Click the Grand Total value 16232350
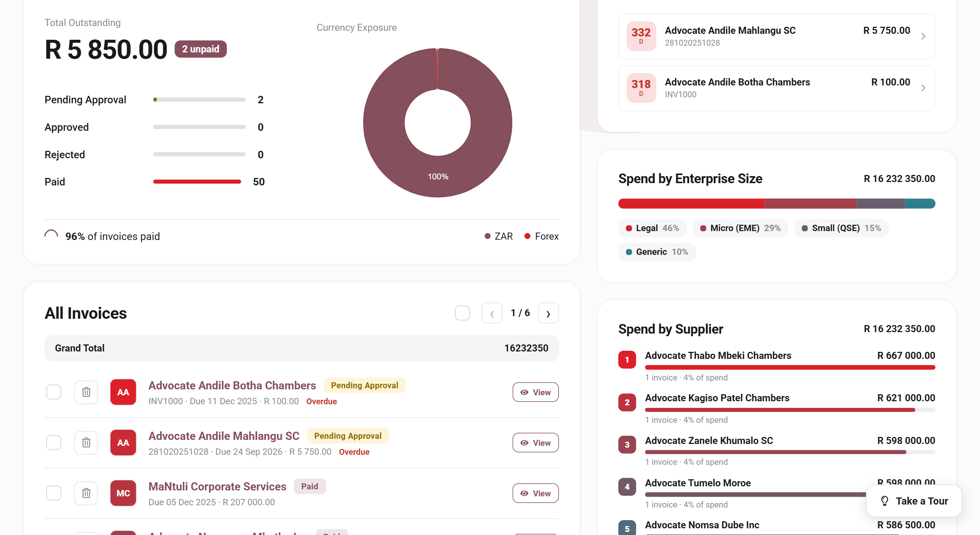The height and width of the screenshot is (535, 980). point(526,348)
